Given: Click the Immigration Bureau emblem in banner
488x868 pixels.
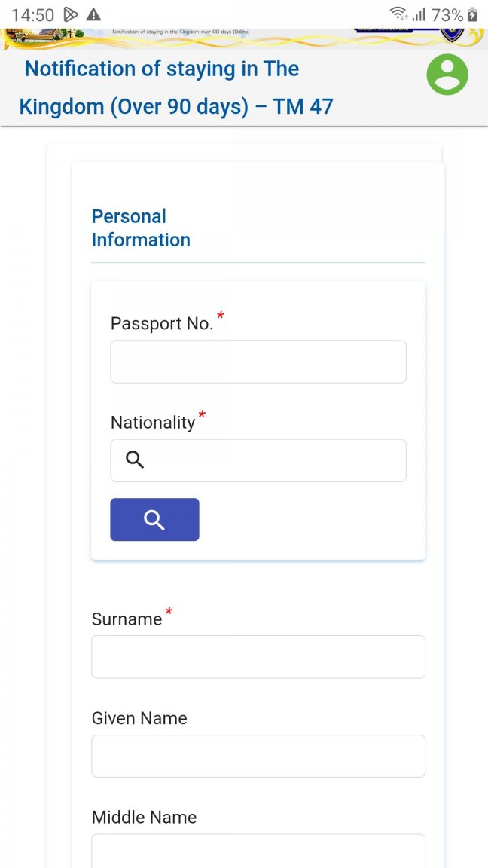Looking at the screenshot, I should [453, 35].
